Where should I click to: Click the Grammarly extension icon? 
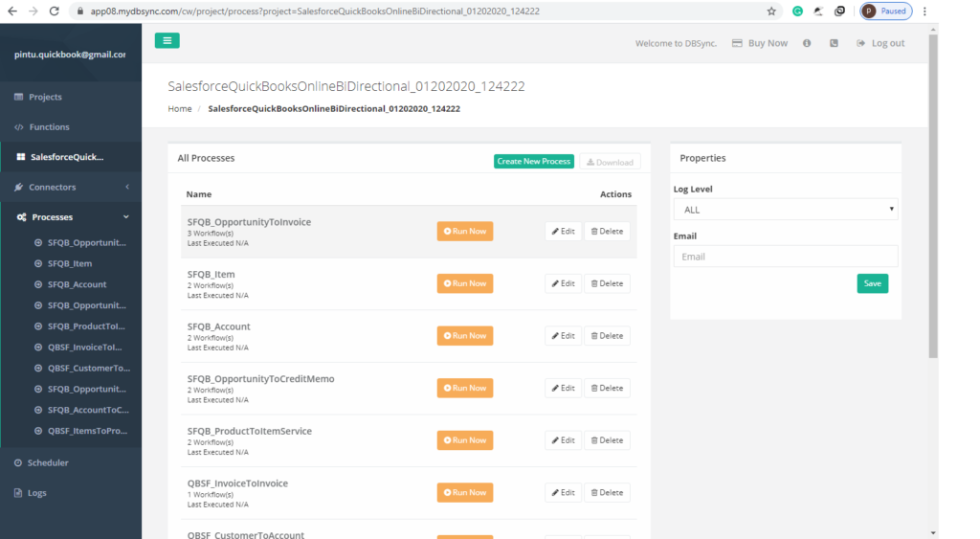(797, 11)
